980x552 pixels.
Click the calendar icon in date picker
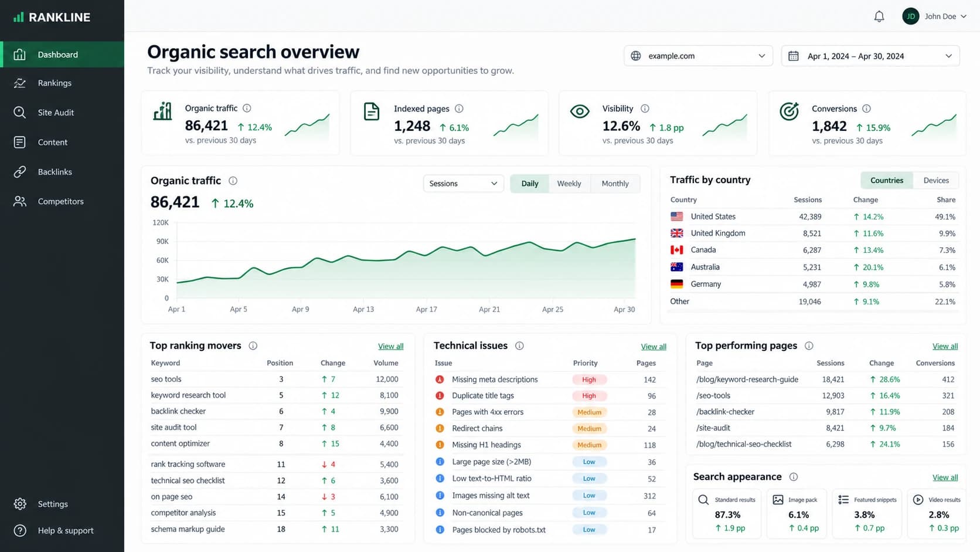(794, 56)
